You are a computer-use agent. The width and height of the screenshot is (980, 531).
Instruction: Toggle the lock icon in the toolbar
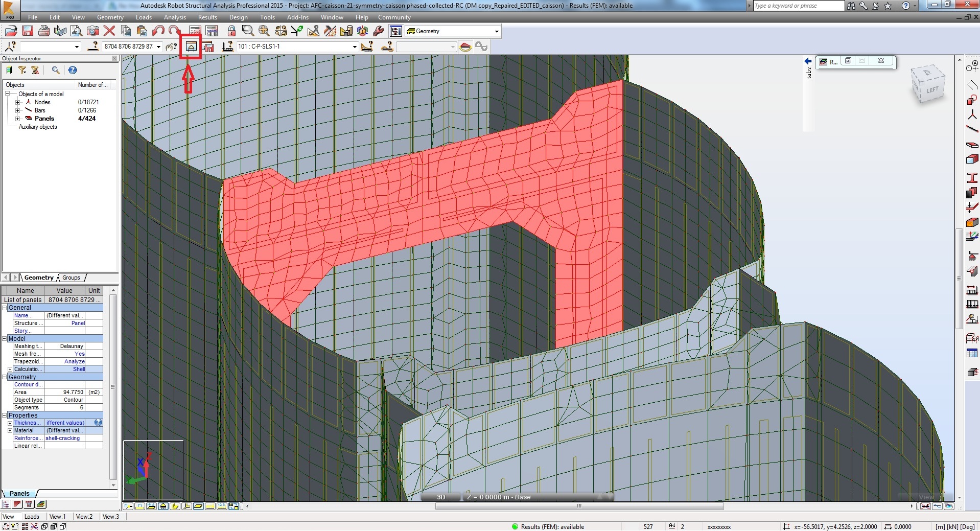pyautogui.click(x=231, y=31)
